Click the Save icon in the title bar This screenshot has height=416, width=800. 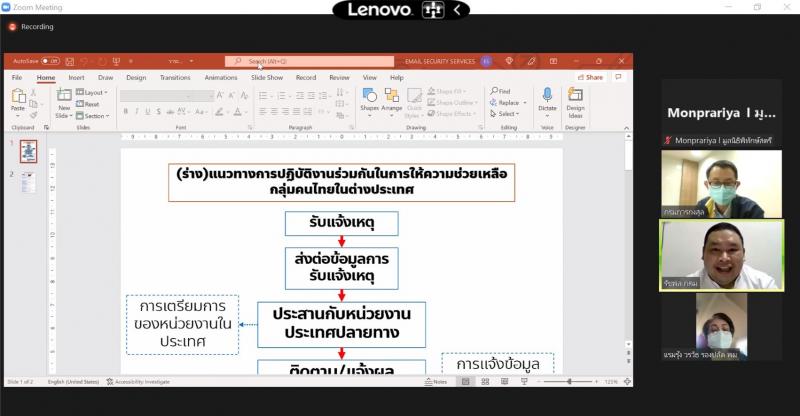tap(70, 61)
